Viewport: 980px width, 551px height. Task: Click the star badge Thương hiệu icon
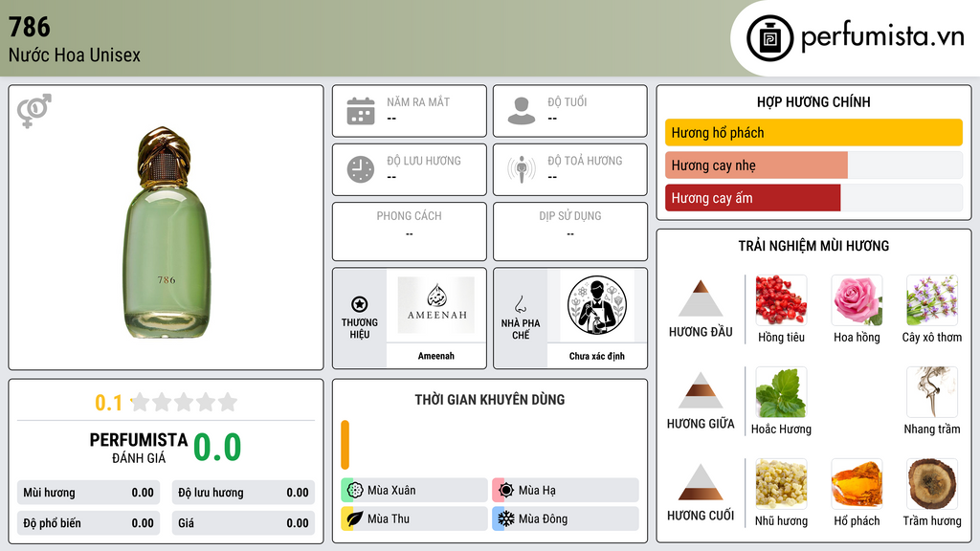[360, 304]
